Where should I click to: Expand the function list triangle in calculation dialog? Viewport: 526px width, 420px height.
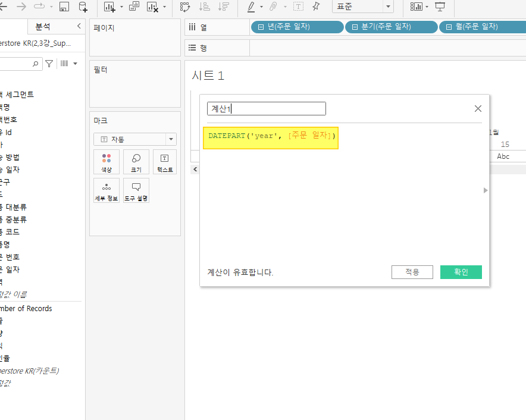click(x=486, y=190)
